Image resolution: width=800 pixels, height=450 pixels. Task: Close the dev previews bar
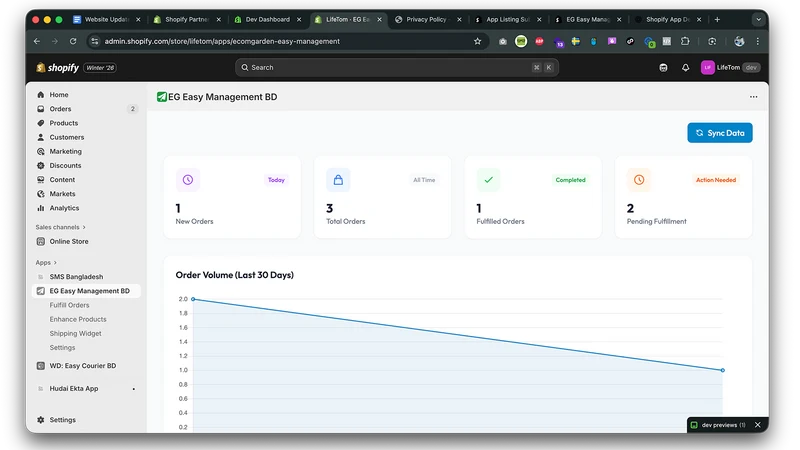click(758, 425)
